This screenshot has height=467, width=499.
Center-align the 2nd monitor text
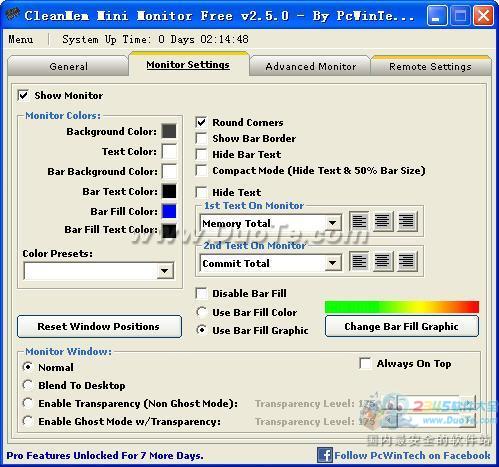pyautogui.click(x=382, y=261)
